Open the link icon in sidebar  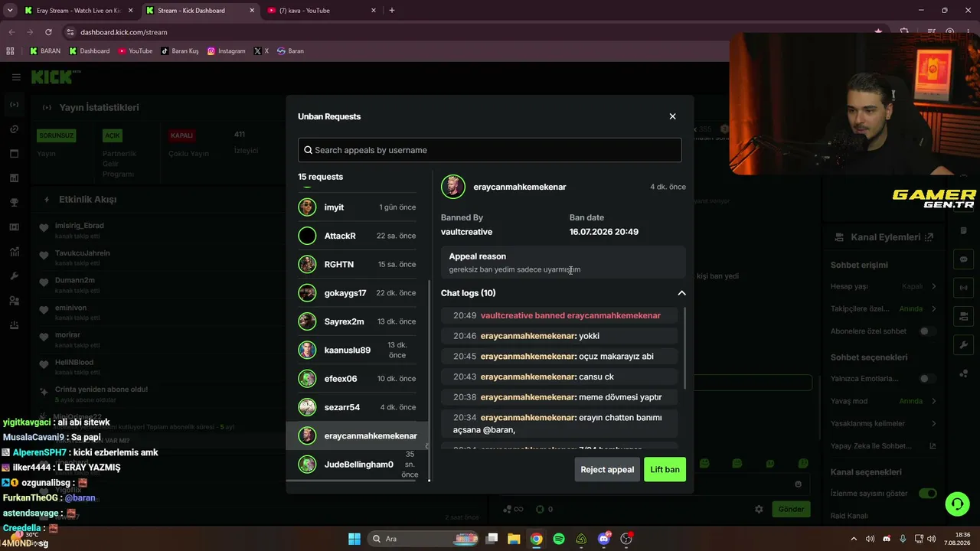(x=15, y=129)
